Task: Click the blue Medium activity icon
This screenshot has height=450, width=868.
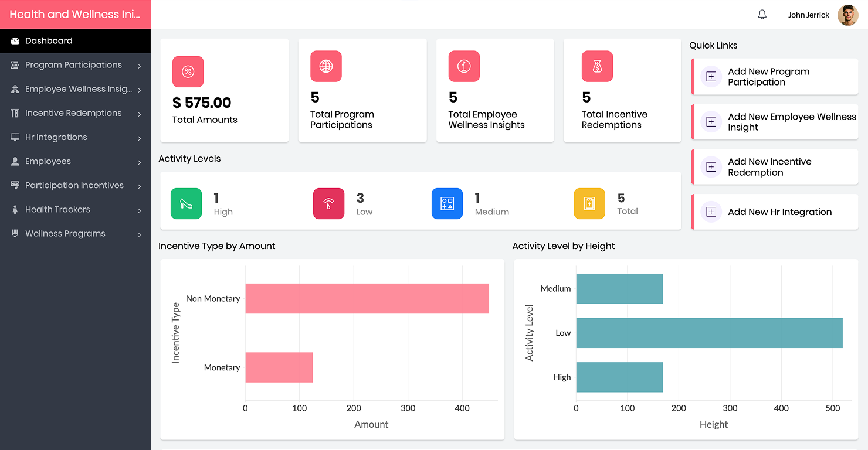Action: [x=447, y=204]
